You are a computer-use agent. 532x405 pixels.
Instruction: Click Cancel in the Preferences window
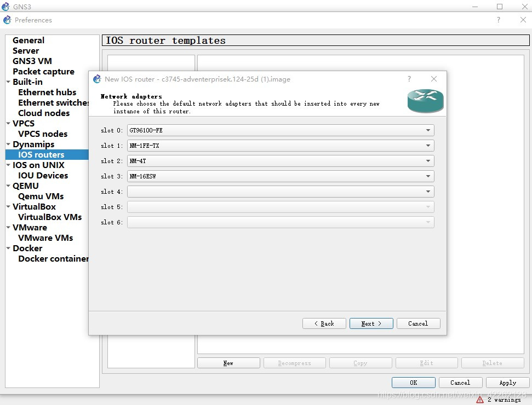(460, 383)
